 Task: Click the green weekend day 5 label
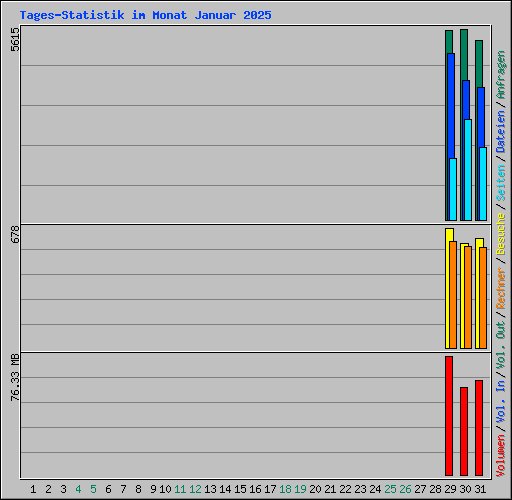[93, 489]
